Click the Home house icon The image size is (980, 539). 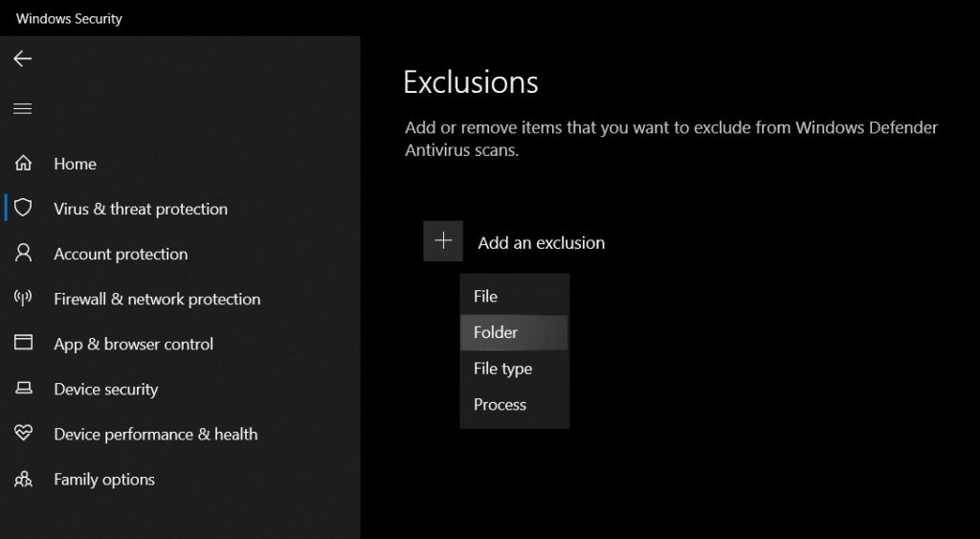[x=23, y=164]
